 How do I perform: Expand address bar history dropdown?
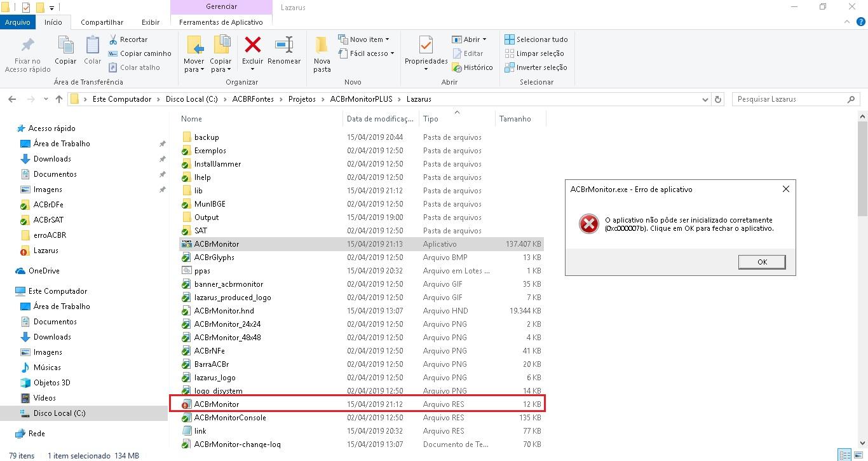tap(705, 99)
